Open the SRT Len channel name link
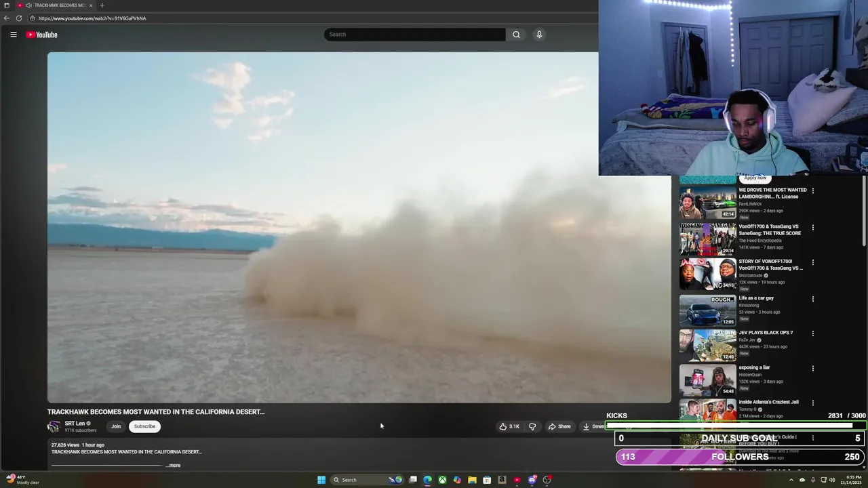Screen dimensions: 868x488 point(75,424)
